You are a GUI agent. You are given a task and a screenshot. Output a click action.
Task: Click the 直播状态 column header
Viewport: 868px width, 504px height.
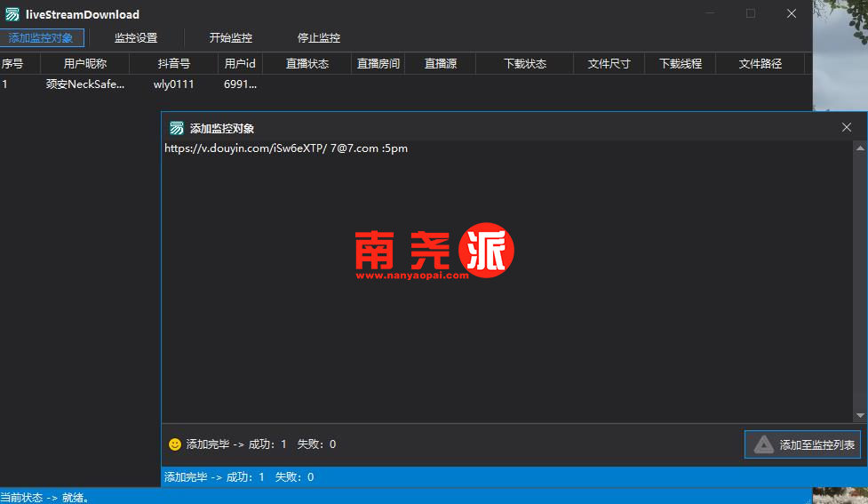(307, 64)
